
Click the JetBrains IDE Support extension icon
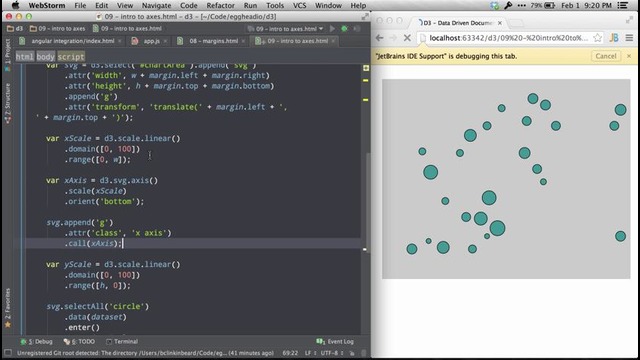coord(614,38)
